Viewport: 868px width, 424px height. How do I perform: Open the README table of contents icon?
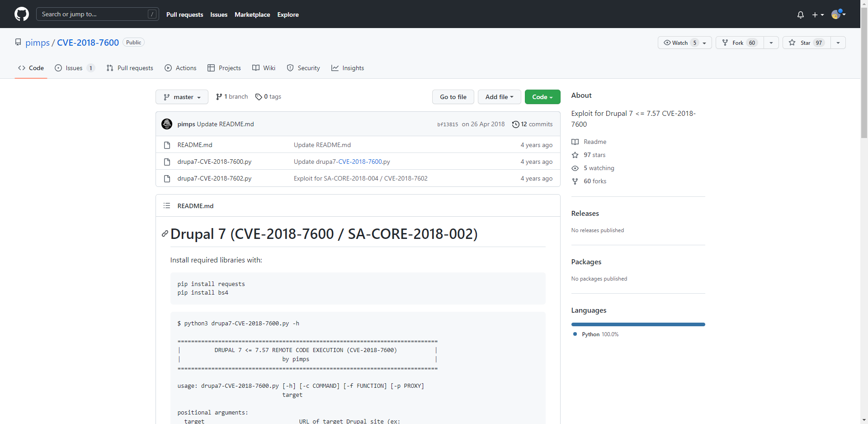click(x=167, y=205)
